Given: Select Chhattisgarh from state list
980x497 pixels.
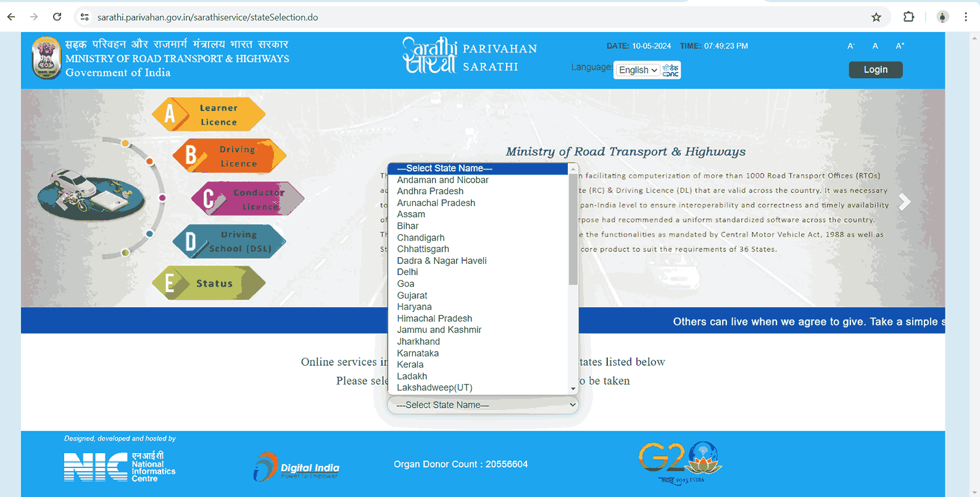Looking at the screenshot, I should tap(478, 249).
